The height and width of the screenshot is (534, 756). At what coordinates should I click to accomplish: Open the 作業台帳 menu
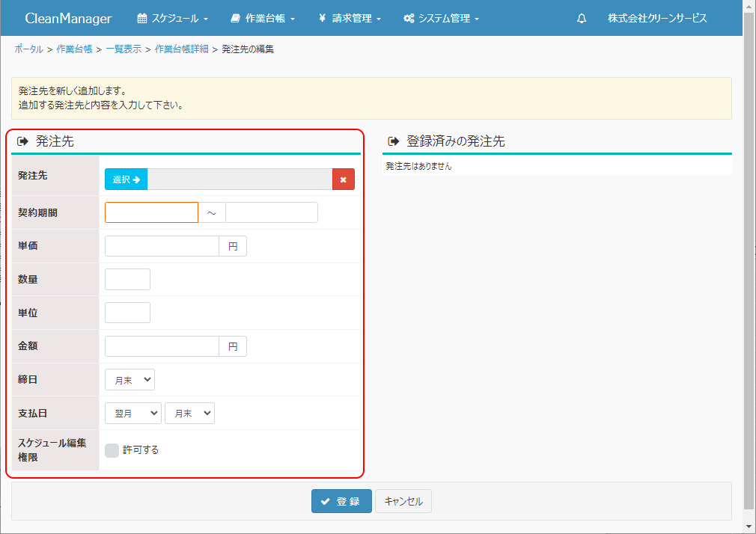coord(263,19)
